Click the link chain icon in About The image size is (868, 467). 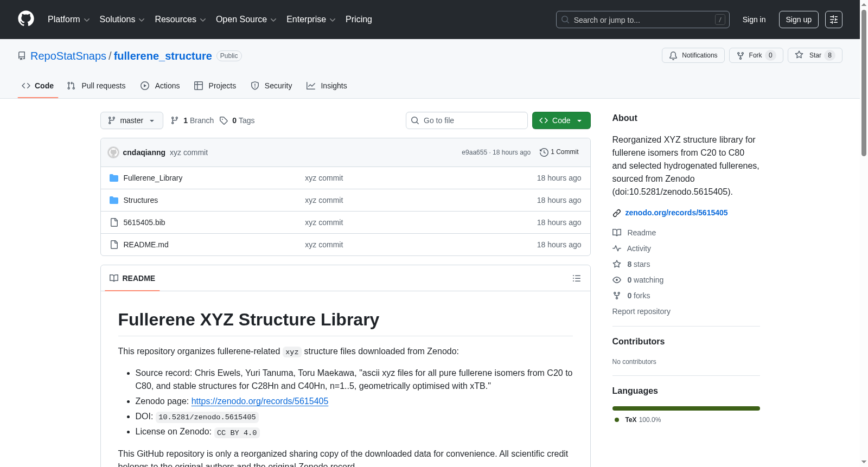[x=617, y=213]
